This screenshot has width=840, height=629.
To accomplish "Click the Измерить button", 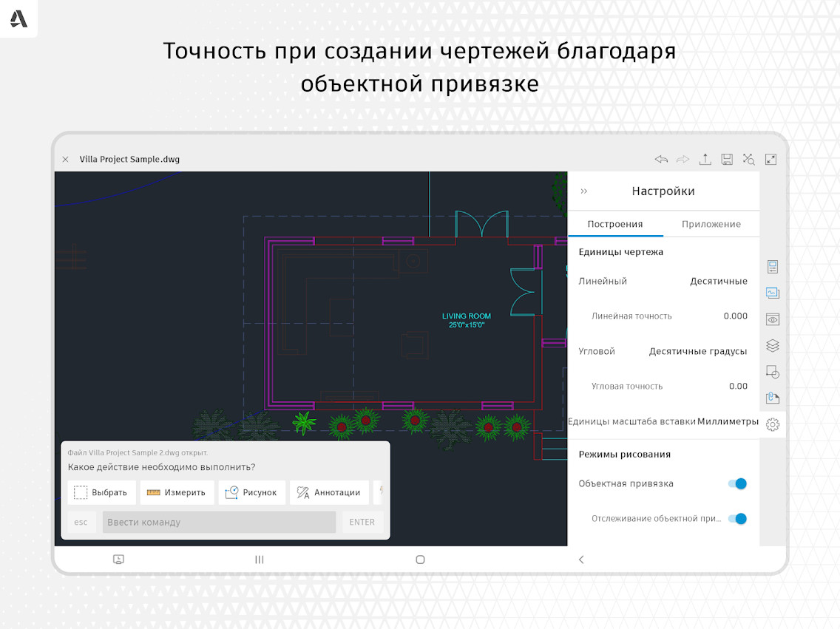I will 177,492.
